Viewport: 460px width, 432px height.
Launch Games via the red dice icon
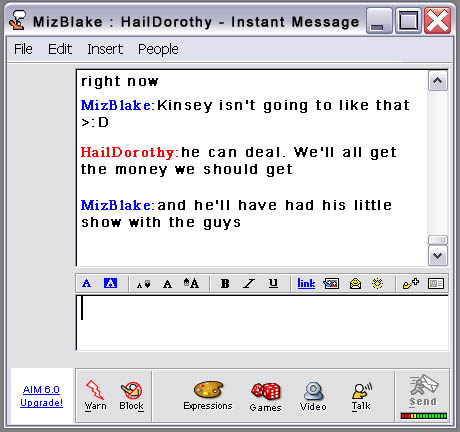tap(266, 391)
